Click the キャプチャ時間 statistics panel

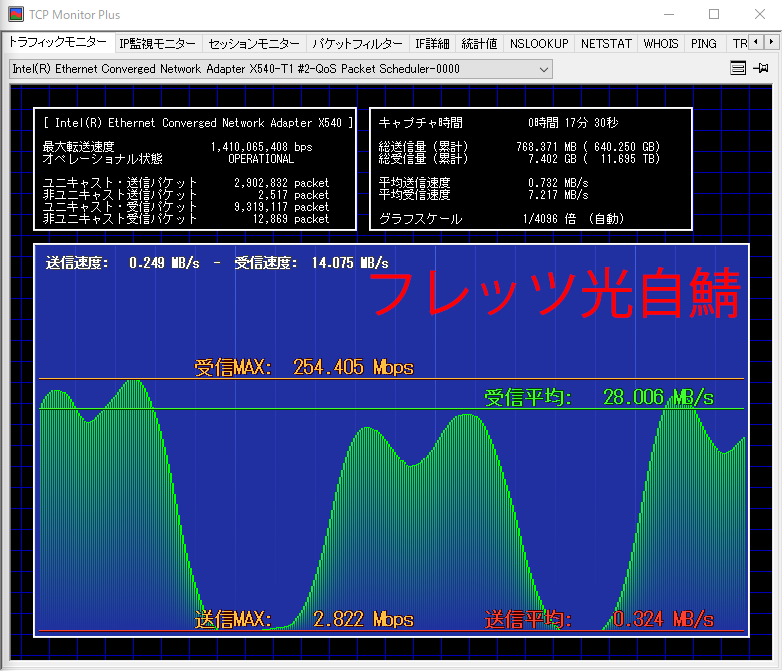[531, 169]
